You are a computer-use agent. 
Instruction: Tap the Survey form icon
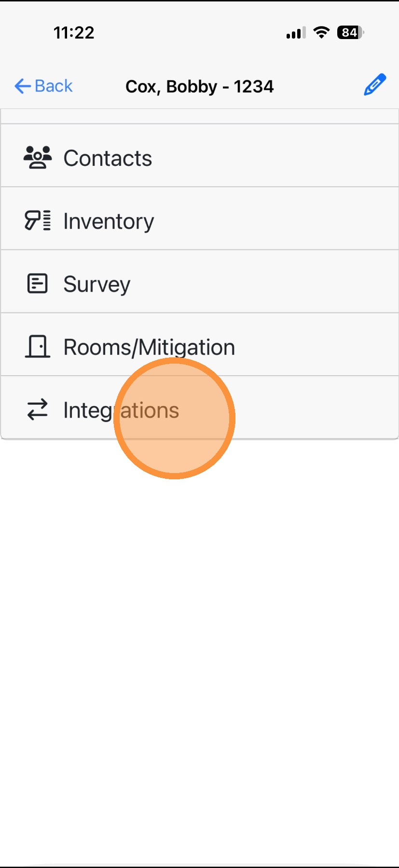[37, 284]
